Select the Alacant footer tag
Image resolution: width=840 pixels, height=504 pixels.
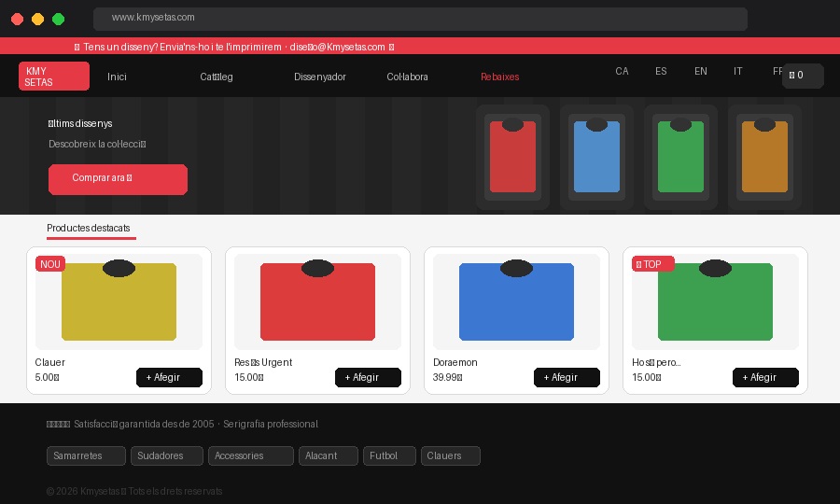click(x=329, y=455)
